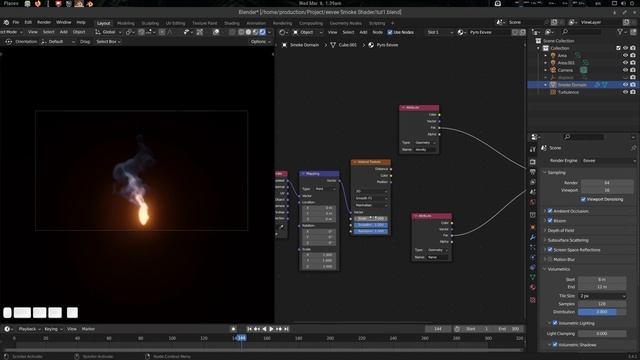This screenshot has width=640, height=360.
Task: Play the animation forward
Action: click(271, 329)
